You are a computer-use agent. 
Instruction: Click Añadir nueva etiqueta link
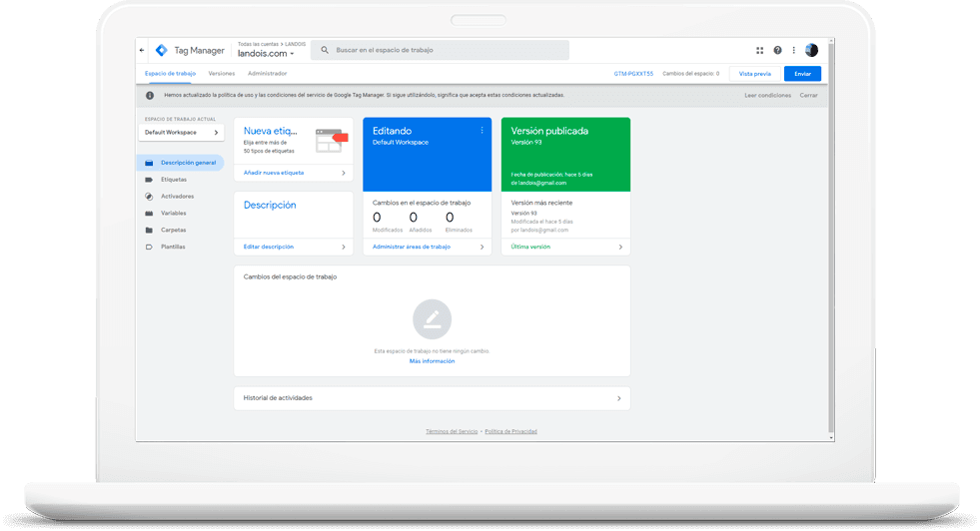click(x=274, y=173)
